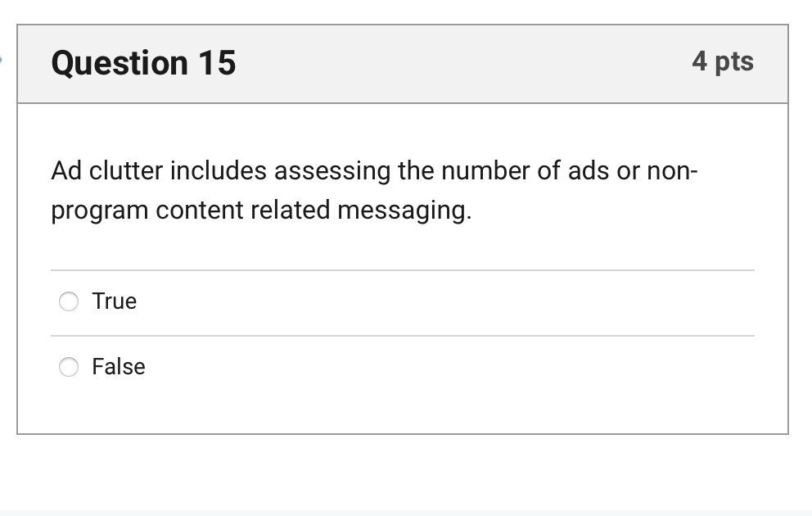Click inside the False answer row
812x516 pixels.
pyautogui.click(x=327, y=367)
